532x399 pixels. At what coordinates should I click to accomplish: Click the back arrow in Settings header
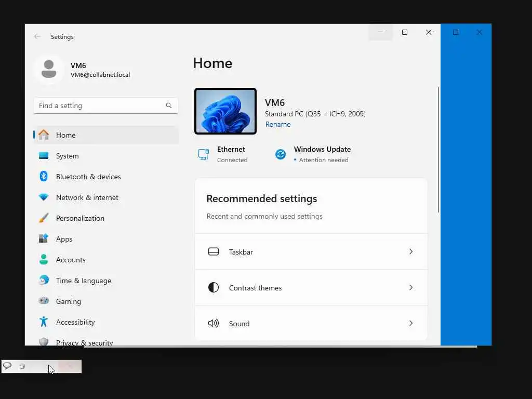point(37,37)
